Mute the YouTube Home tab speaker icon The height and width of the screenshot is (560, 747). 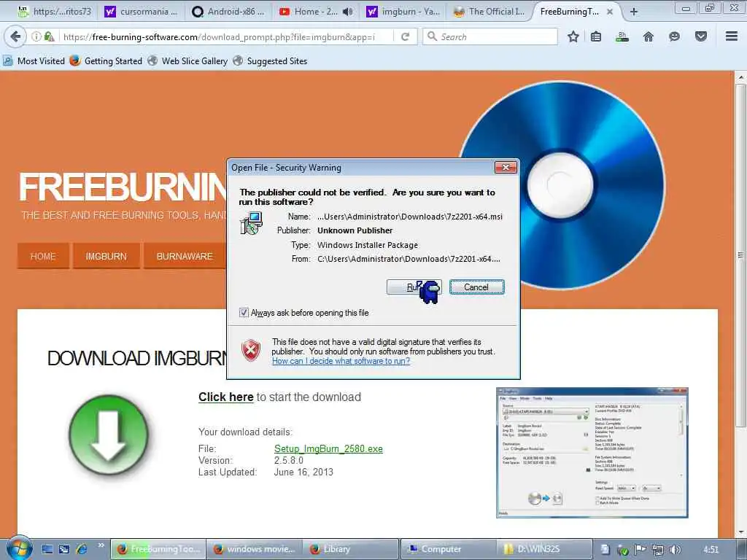pyautogui.click(x=348, y=12)
